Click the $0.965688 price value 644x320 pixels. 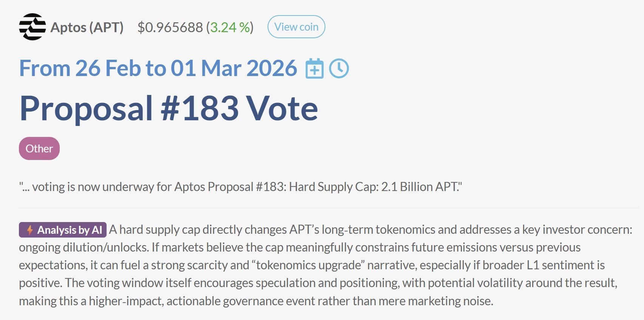pyautogui.click(x=170, y=27)
